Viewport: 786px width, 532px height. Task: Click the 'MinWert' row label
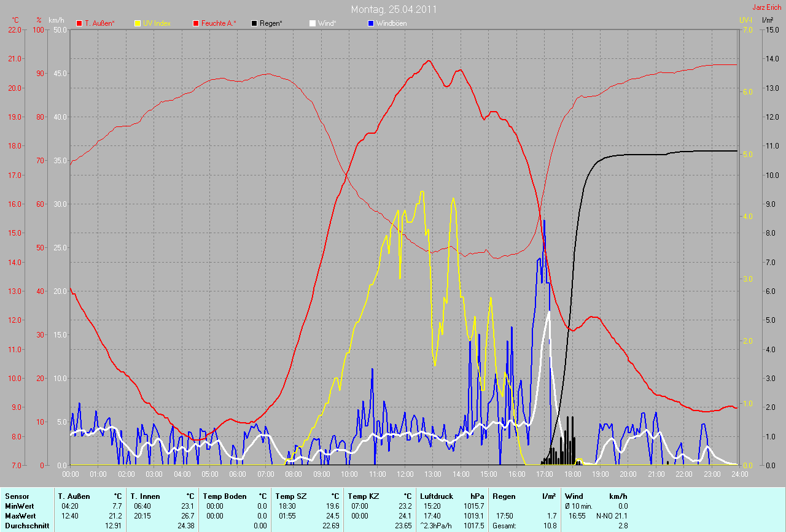pyautogui.click(x=18, y=506)
